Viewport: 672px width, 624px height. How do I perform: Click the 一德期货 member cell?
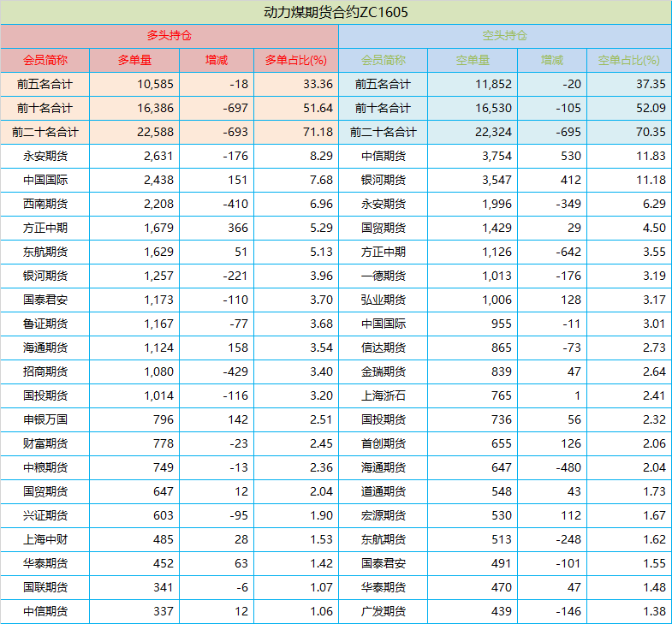(x=384, y=276)
